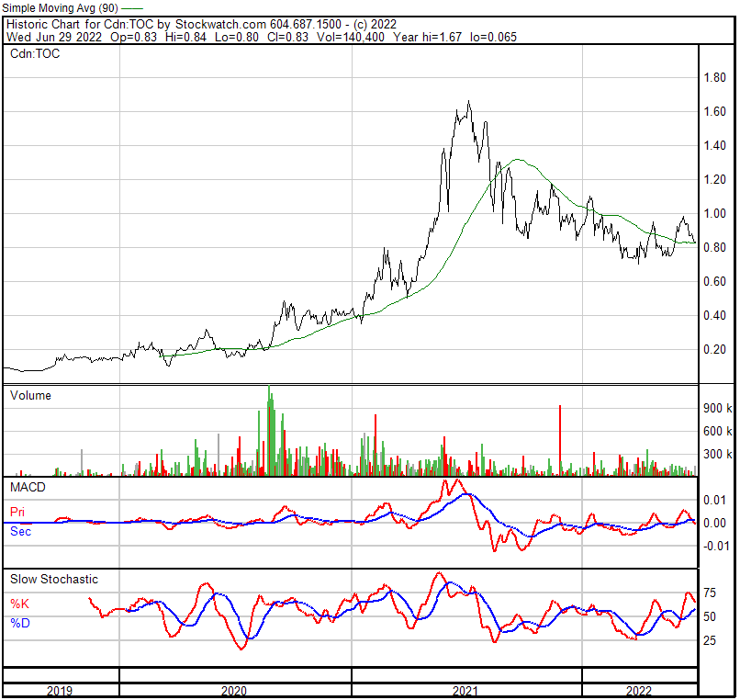The width and height of the screenshot is (740, 700).
Task: Click the 2021 price peak near 1.67
Action: click(x=468, y=102)
